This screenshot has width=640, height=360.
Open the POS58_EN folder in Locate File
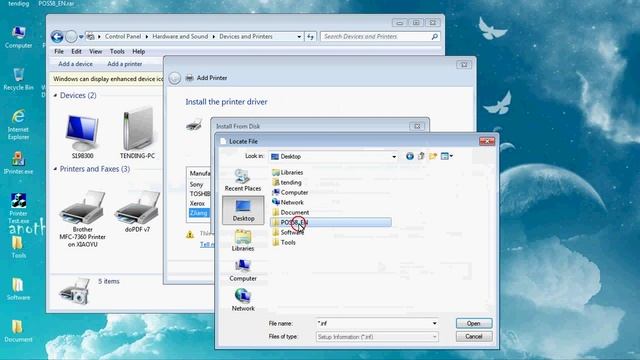tap(331, 222)
